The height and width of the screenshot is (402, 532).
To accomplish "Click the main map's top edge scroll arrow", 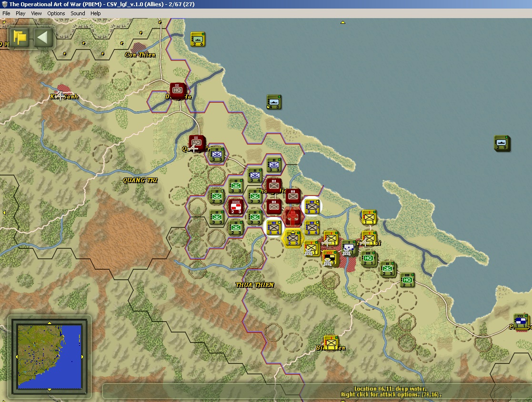I will point(342,22).
